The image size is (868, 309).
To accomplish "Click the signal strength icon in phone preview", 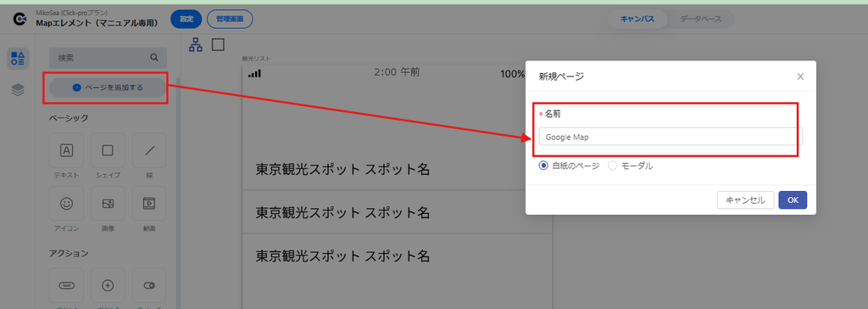I will tap(254, 74).
